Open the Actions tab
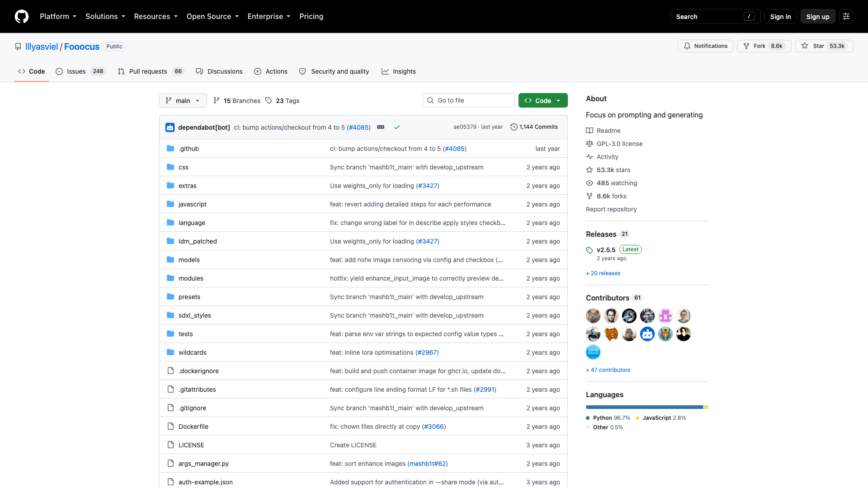Screen dimensions: 868x488 pyautogui.click(x=271, y=71)
